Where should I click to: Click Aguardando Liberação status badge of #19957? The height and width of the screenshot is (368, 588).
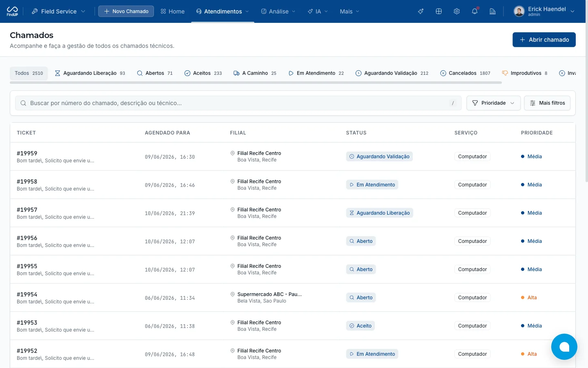tap(379, 213)
